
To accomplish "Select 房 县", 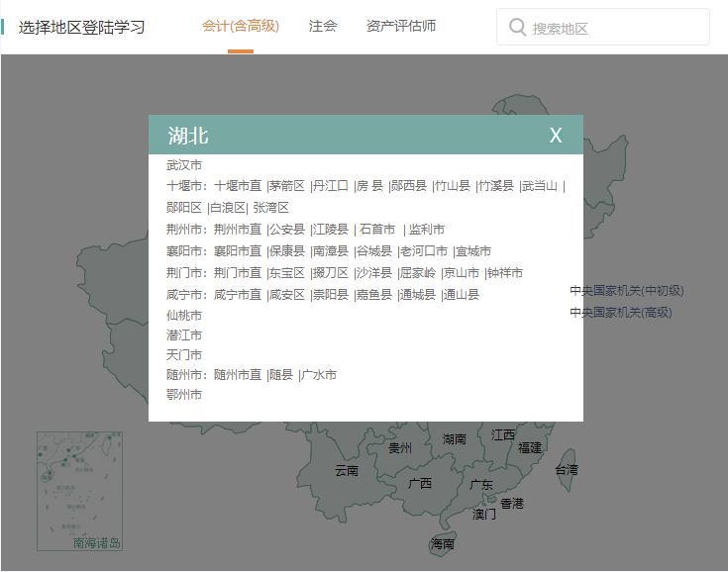I will (369, 186).
